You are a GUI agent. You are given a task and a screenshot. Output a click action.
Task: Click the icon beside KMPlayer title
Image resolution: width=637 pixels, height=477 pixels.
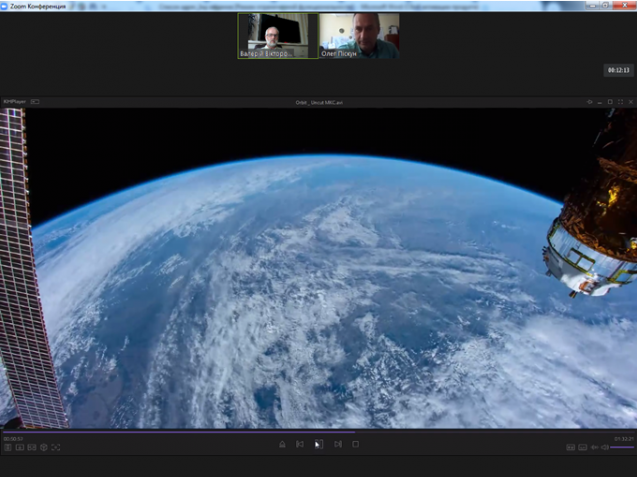35,101
